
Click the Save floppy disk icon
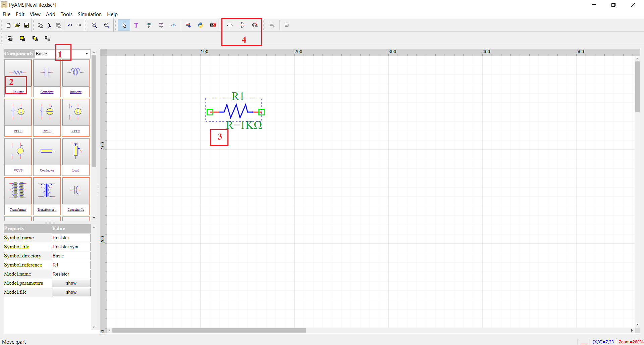[x=26, y=25]
